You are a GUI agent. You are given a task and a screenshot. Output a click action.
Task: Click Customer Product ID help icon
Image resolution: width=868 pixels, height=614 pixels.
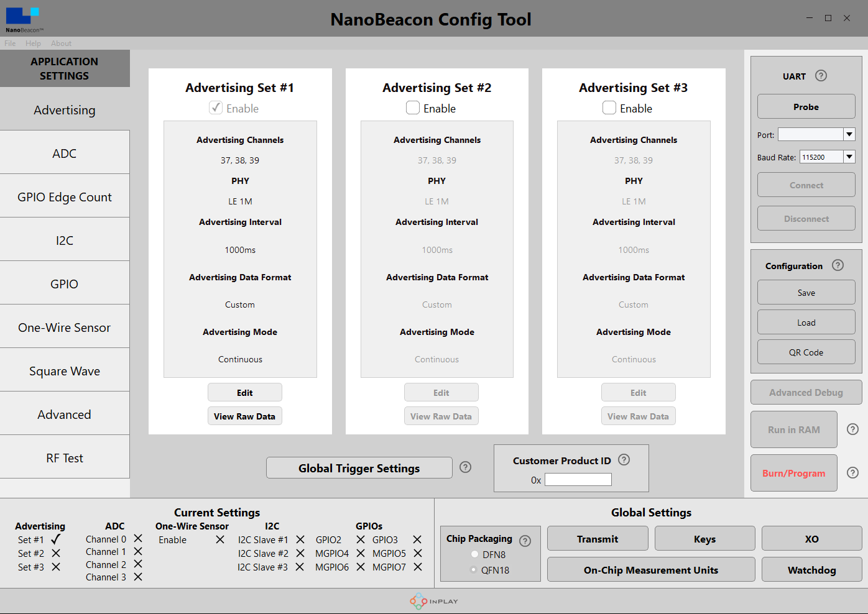click(624, 460)
